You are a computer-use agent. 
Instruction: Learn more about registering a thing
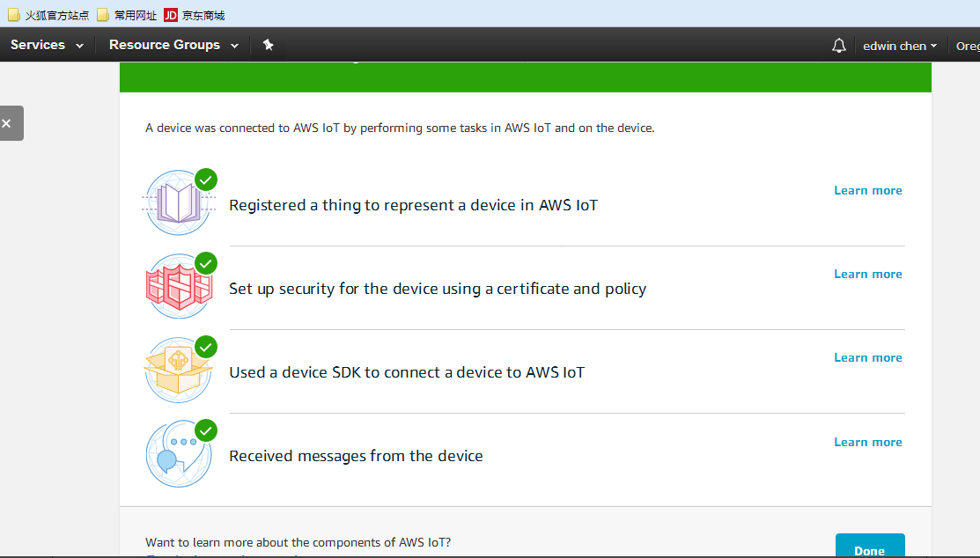(868, 191)
